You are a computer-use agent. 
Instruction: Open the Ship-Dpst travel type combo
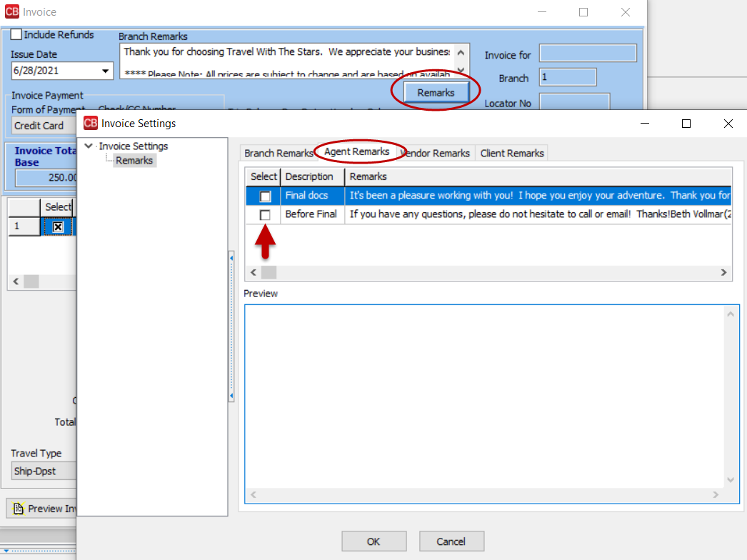click(x=44, y=471)
